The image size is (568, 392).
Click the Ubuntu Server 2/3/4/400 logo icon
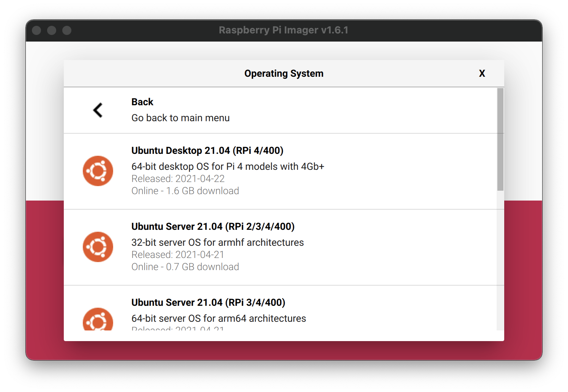[x=98, y=247]
